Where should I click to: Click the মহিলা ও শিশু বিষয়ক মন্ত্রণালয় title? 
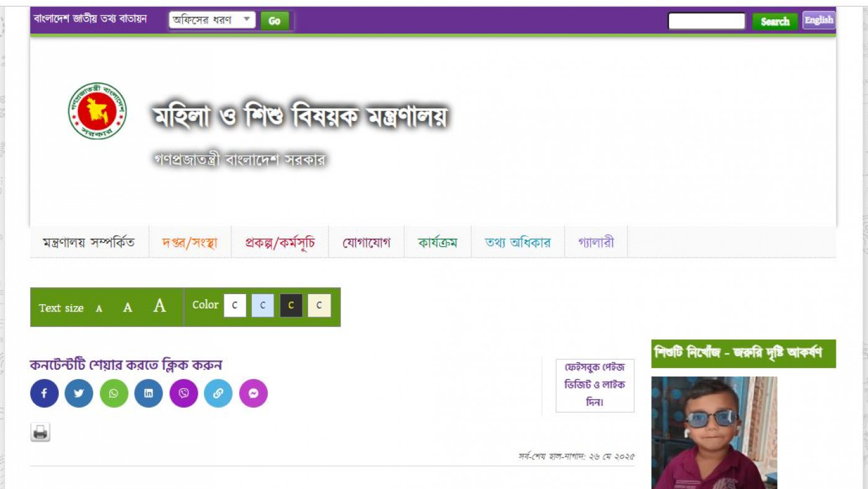(300, 115)
